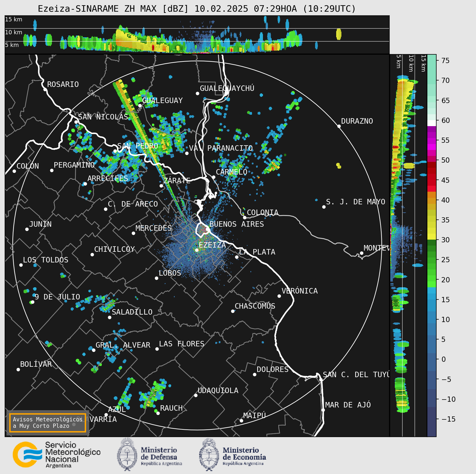
Task: Click the Rosario city marker dot
Action: coord(45,89)
